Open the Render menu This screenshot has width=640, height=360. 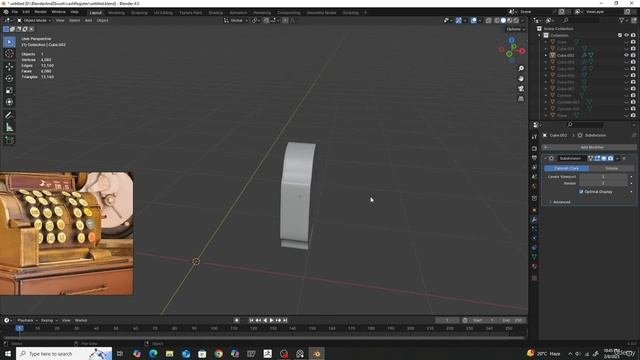tap(40, 12)
